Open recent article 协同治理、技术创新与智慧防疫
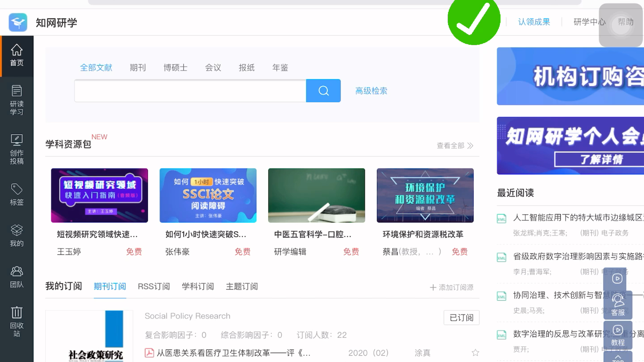Image resolution: width=644 pixels, height=362 pixels. point(578,295)
